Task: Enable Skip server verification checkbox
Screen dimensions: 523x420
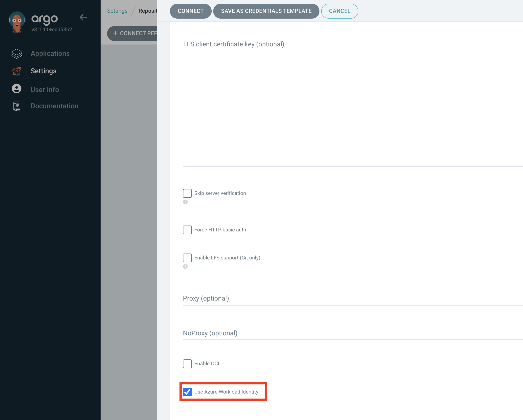Action: [187, 193]
